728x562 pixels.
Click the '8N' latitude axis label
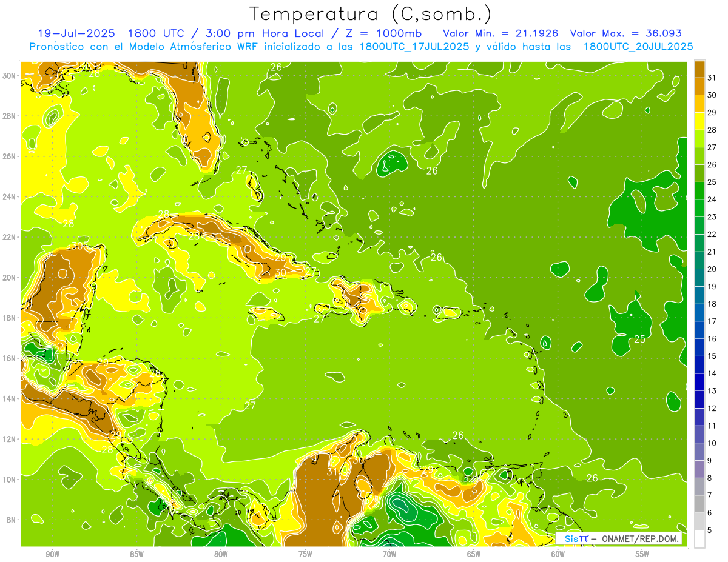[12, 520]
